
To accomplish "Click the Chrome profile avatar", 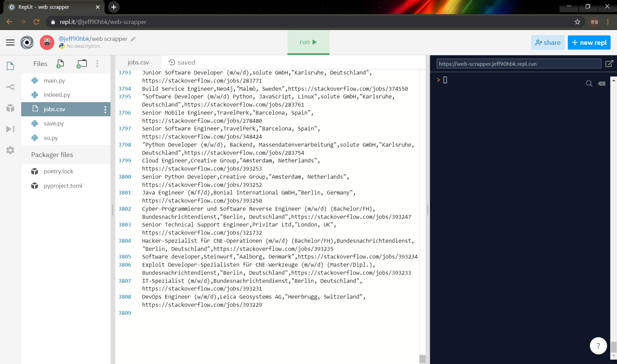I will pos(594,22).
